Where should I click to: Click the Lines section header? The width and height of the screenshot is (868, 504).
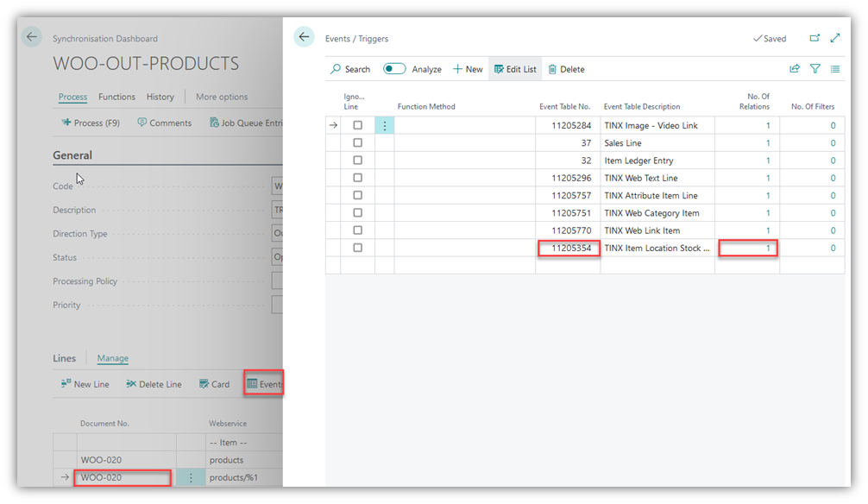tap(64, 358)
